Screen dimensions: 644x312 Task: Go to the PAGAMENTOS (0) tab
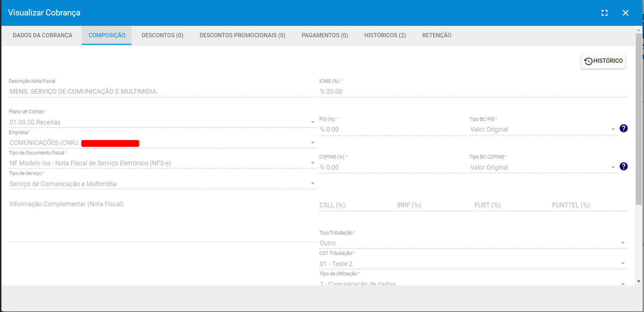click(x=325, y=35)
